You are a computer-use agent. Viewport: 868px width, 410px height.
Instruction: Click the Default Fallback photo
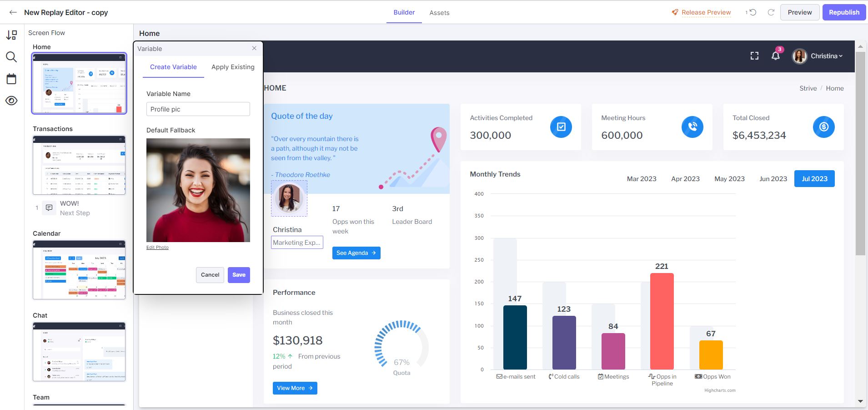point(198,190)
